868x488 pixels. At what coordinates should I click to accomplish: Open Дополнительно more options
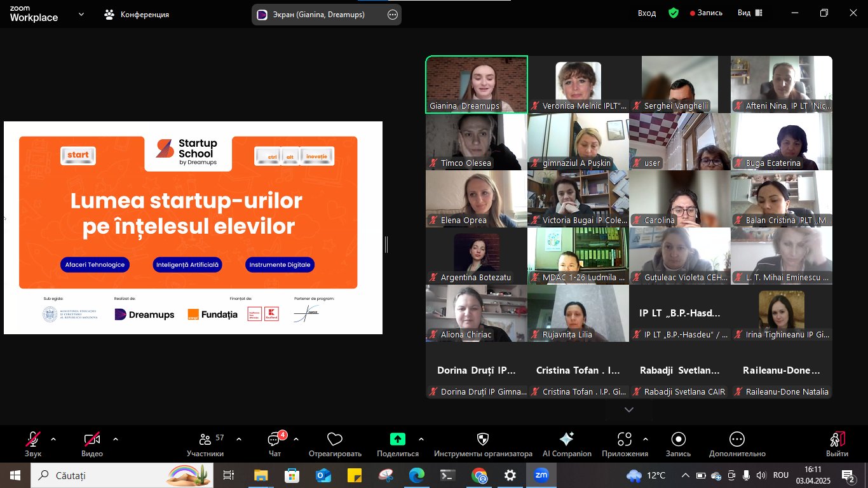[737, 444]
